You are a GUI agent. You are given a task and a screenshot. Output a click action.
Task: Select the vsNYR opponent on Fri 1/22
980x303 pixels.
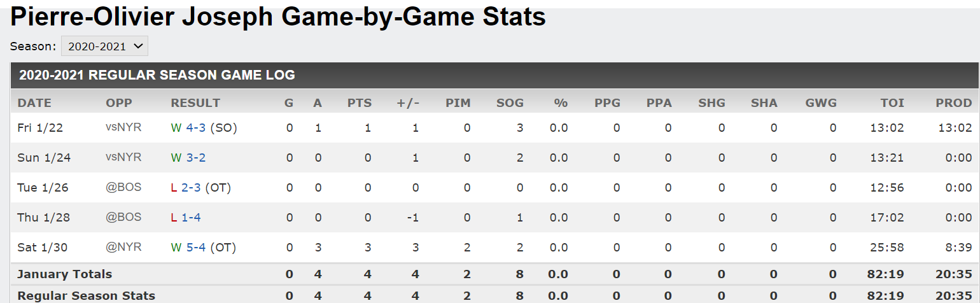(123, 127)
